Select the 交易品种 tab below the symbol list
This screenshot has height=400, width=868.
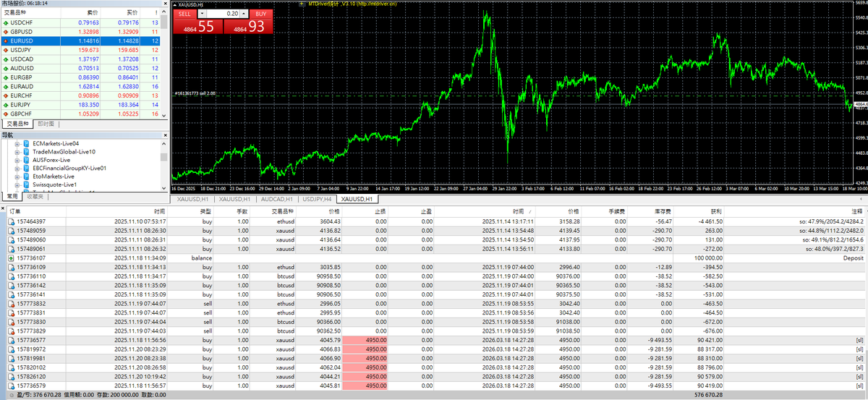click(18, 124)
